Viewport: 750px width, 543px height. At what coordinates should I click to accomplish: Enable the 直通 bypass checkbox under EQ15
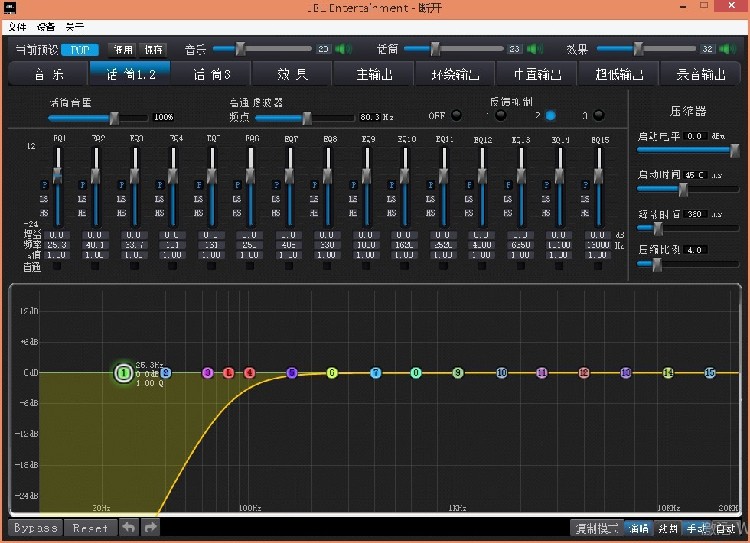point(598,266)
